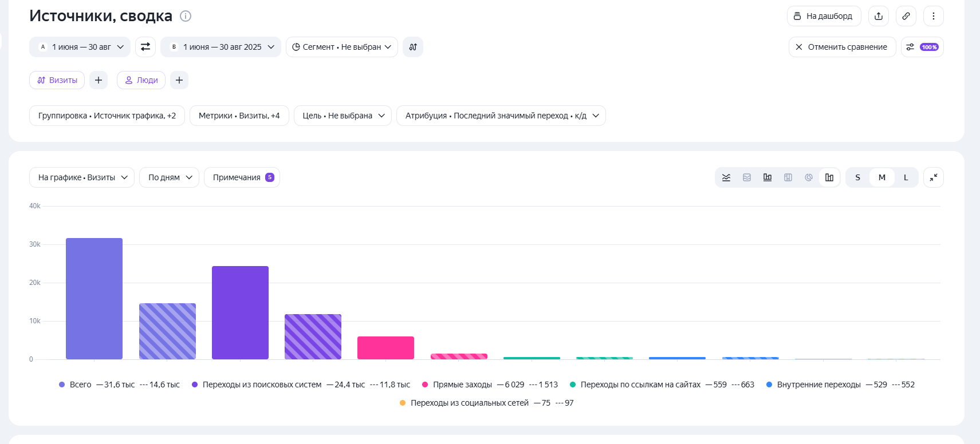This screenshot has height=444, width=980.
Task: Add a condition next to Люди
Action: coord(179,80)
